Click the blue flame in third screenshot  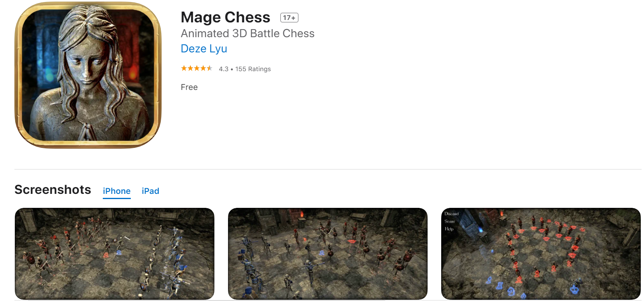481,229
